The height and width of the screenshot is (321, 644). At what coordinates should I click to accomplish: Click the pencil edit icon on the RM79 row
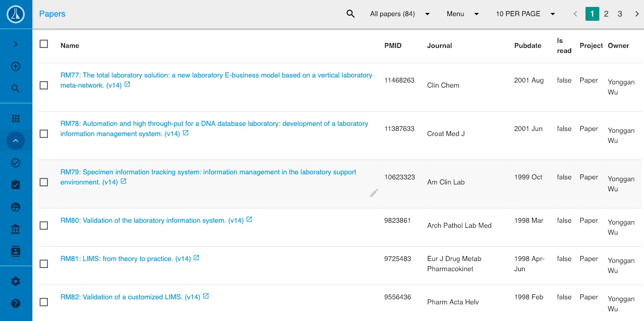pos(374,193)
